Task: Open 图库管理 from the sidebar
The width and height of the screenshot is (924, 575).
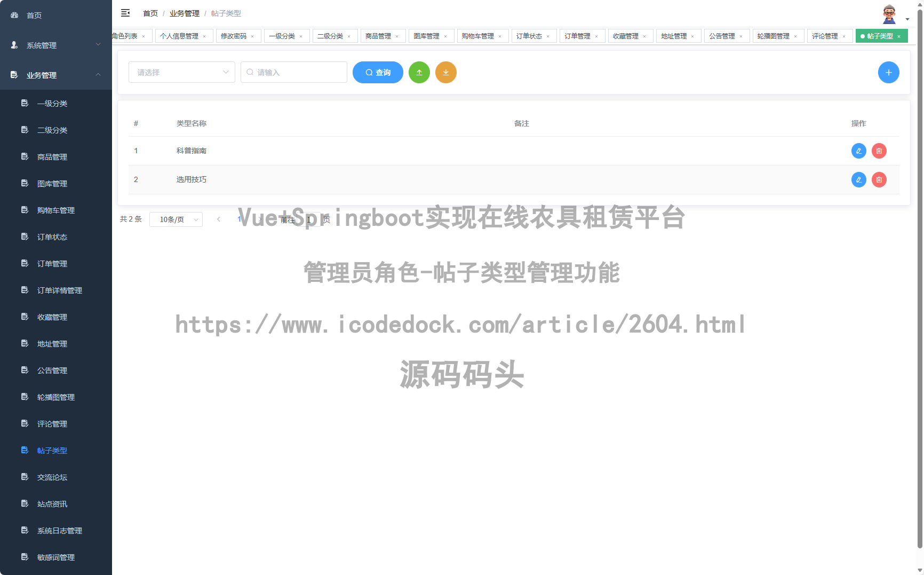Action: pos(52,183)
